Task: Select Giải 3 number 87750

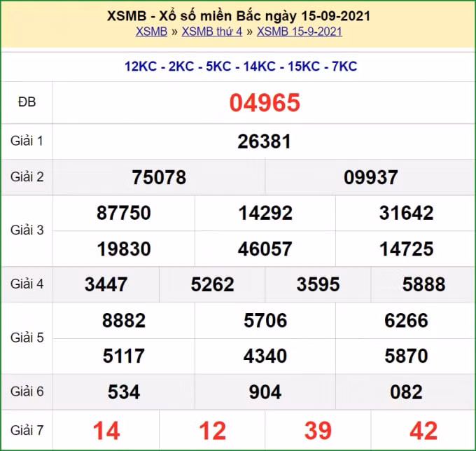Action: [x=124, y=213]
